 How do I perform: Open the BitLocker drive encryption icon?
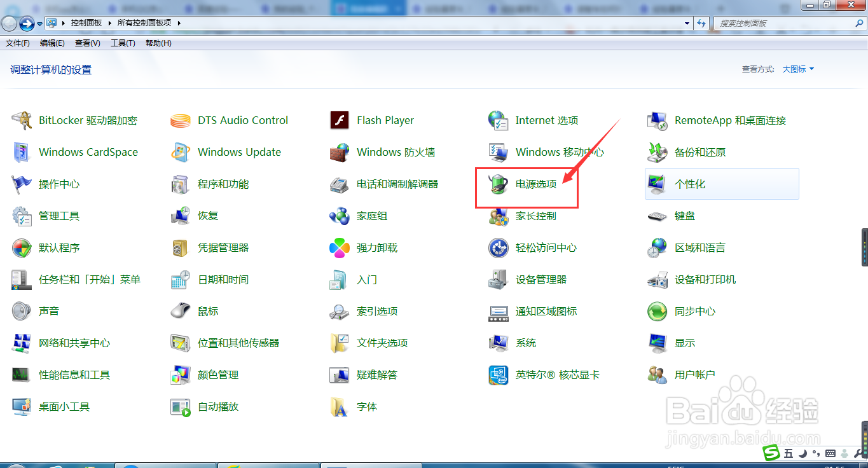coord(22,120)
